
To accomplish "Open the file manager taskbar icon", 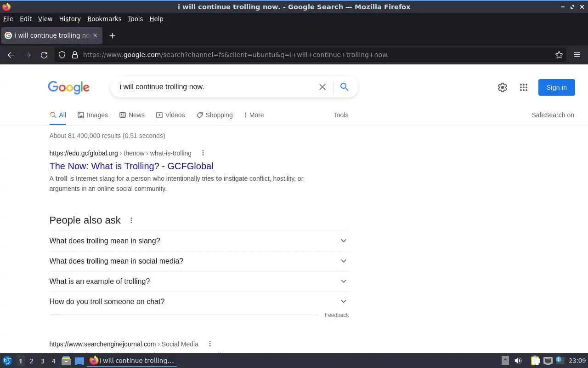I will (66, 361).
